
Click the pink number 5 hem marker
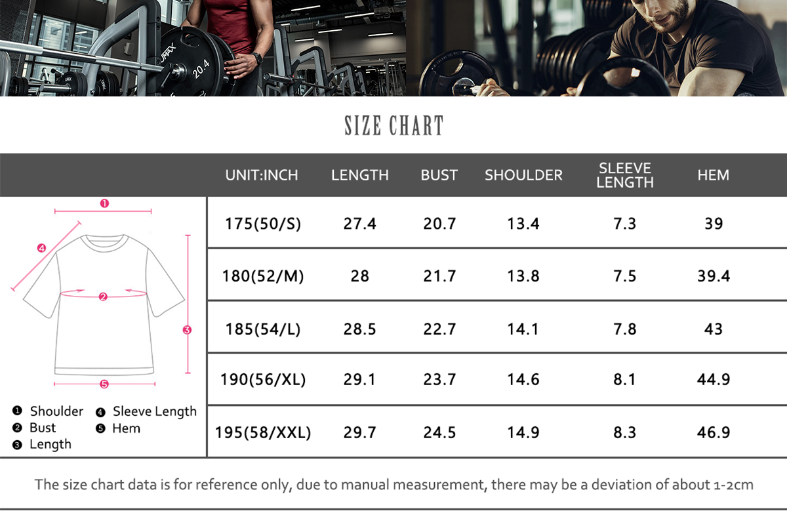point(104,384)
